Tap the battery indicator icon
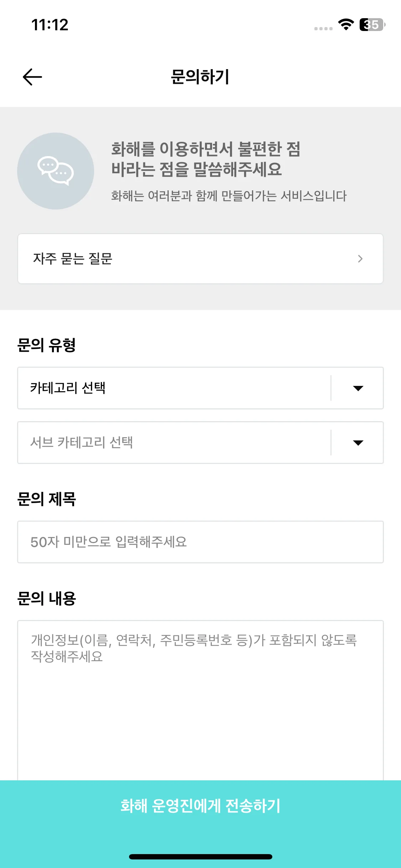Image resolution: width=401 pixels, height=868 pixels. [x=372, y=25]
